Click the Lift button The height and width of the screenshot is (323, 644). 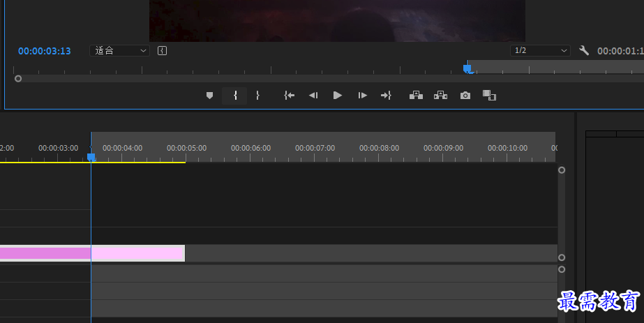(416, 96)
